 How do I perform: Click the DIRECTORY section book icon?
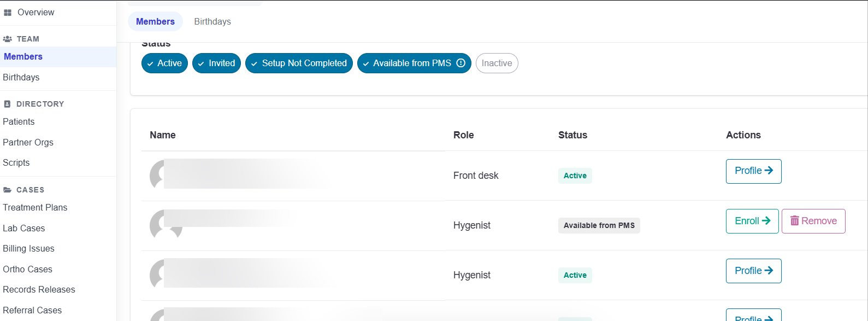coord(8,104)
